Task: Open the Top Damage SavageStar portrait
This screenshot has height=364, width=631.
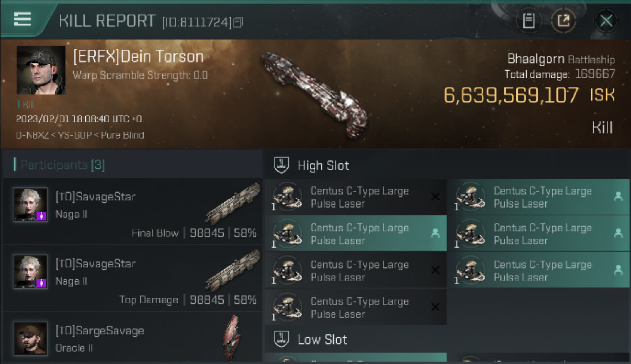Action: 30,271
